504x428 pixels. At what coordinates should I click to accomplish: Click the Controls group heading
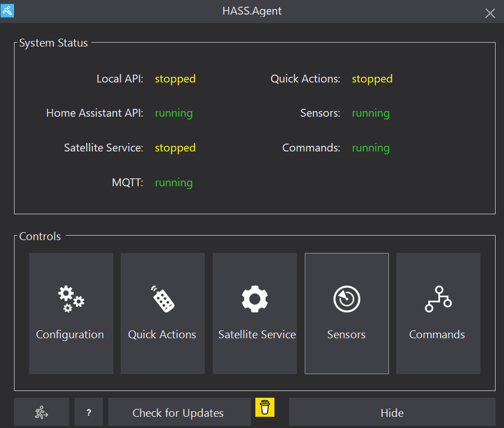(x=40, y=237)
